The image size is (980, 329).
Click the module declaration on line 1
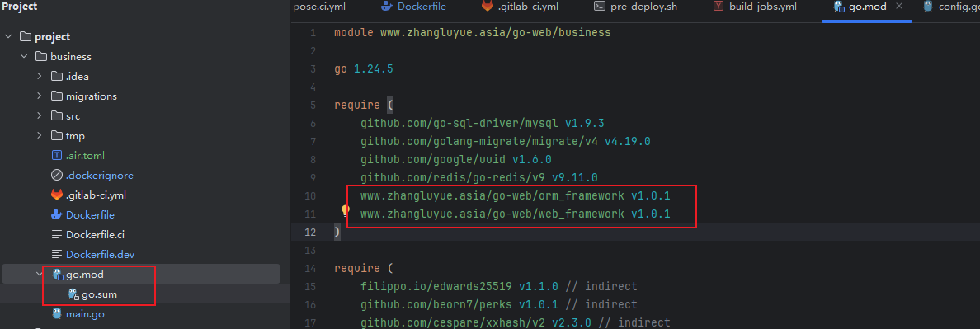point(472,32)
